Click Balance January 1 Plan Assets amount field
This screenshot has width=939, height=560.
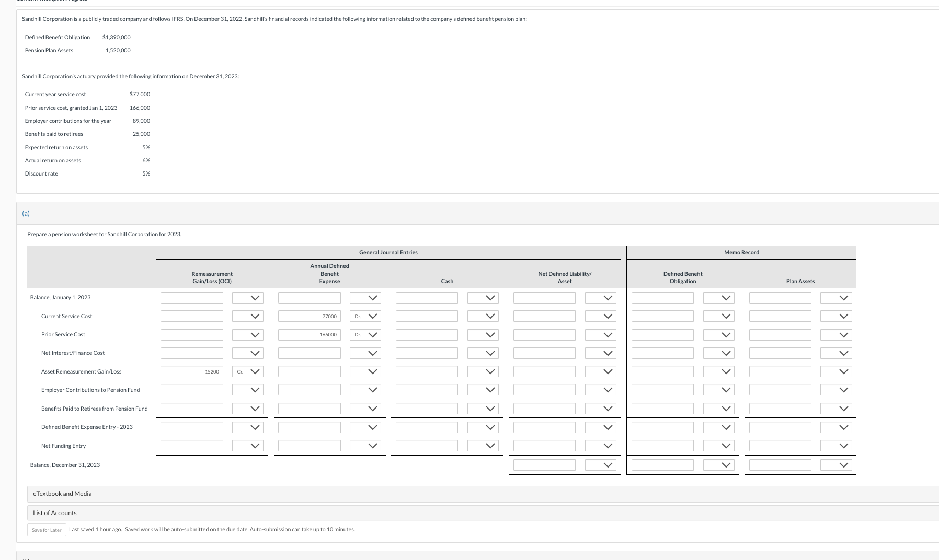pyautogui.click(x=781, y=298)
